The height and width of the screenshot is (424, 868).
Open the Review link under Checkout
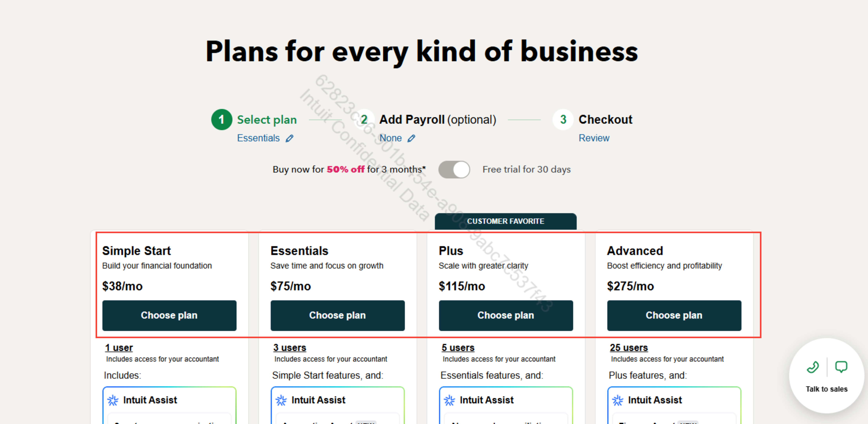[x=594, y=138]
